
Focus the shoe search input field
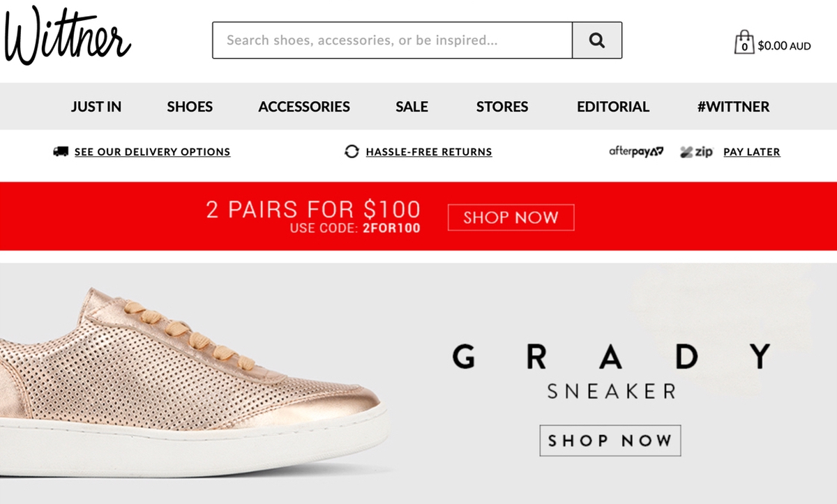tap(392, 40)
